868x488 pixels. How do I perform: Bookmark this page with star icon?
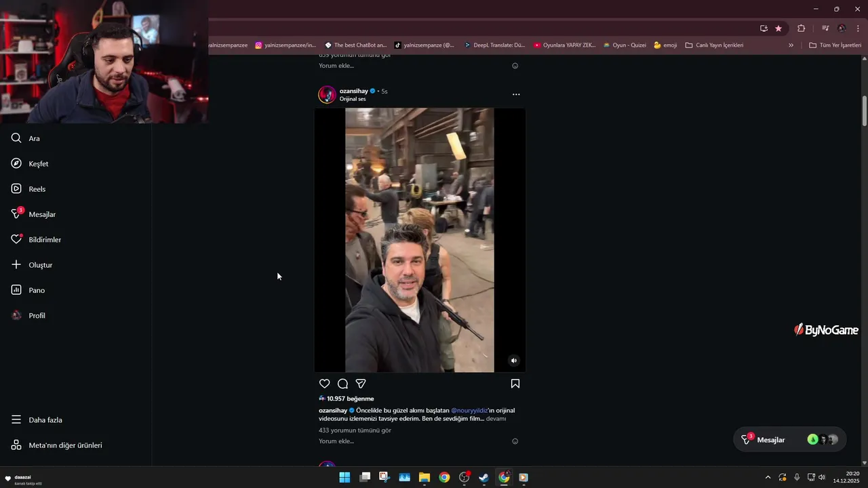tap(778, 28)
